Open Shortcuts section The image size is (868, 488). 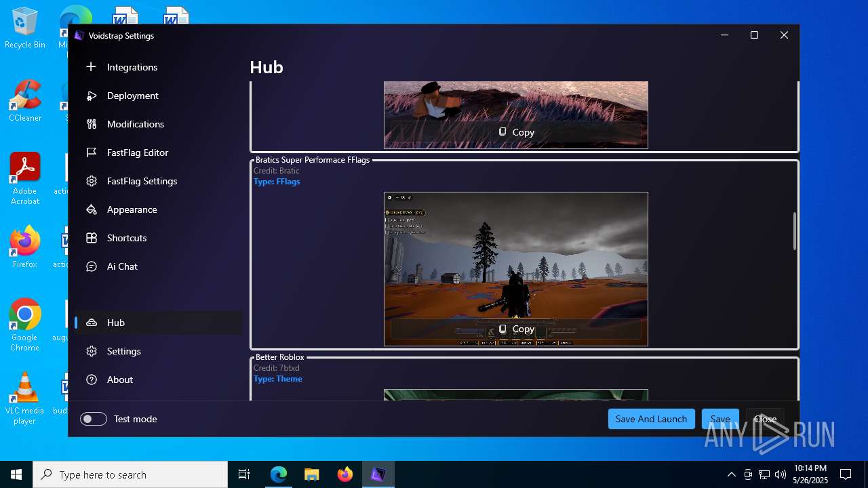pyautogui.click(x=159, y=238)
